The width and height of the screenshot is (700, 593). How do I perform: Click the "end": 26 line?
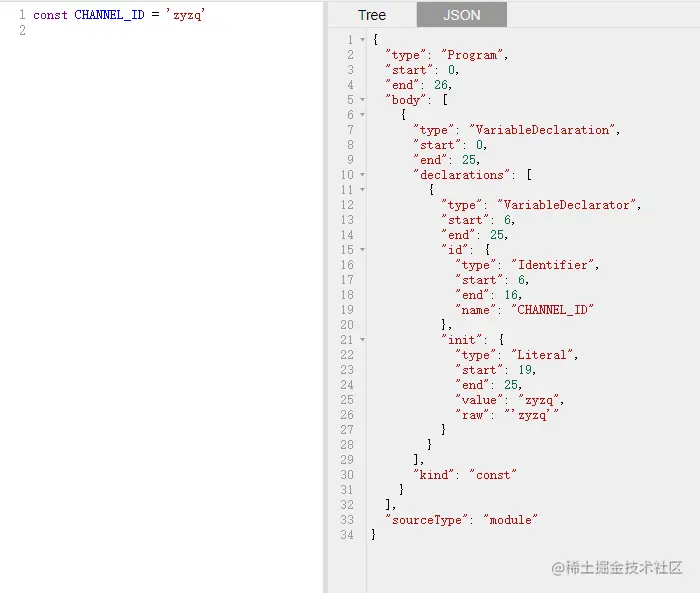[x=419, y=85]
